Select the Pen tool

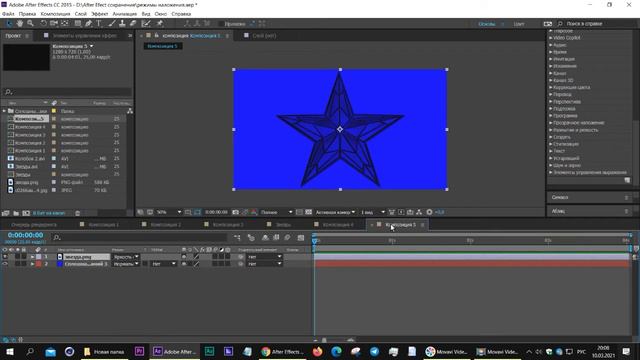88,24
